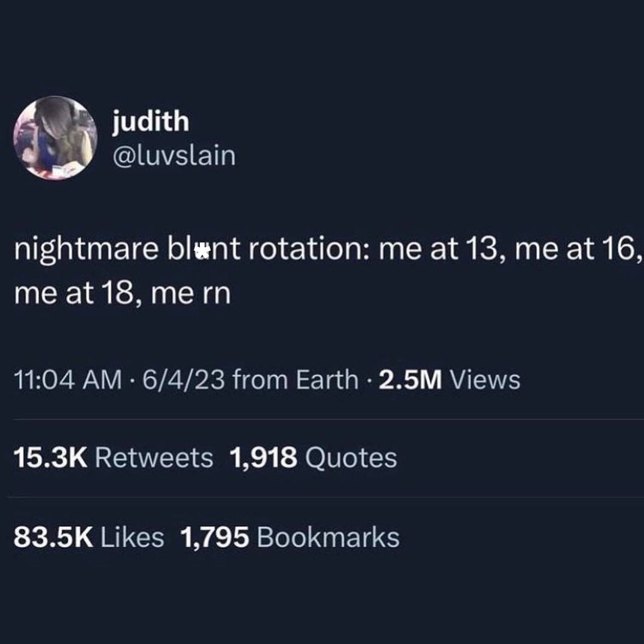Click the words 'me rn' in tweet
Viewport: 644px width, 644px height.
point(191,294)
